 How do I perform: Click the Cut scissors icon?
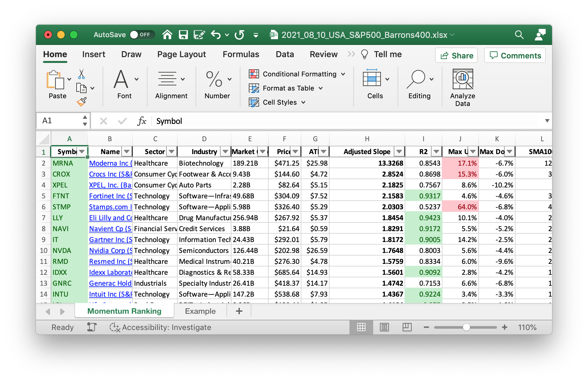81,74
